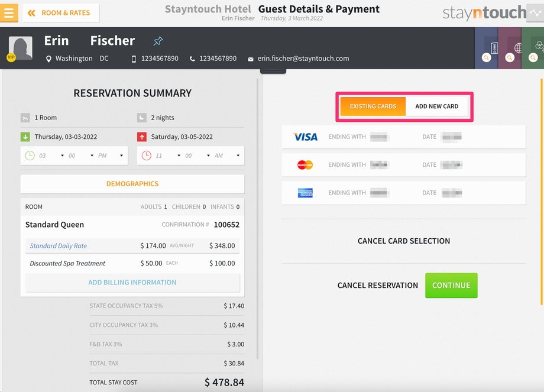Click the mobile phone icon
The width and height of the screenshot is (544, 392).
tap(134, 59)
